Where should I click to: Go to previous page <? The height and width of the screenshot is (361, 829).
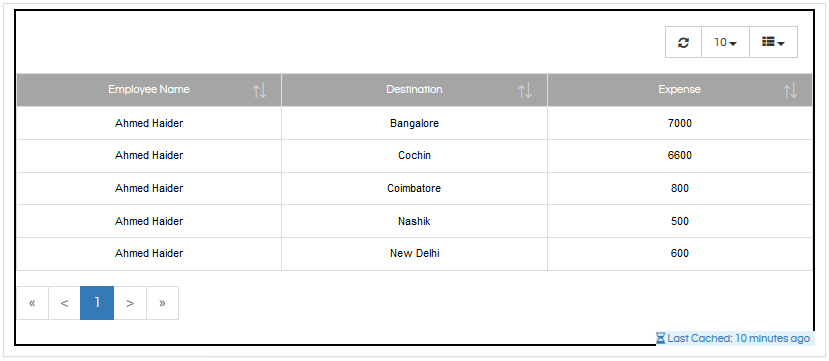pos(65,303)
